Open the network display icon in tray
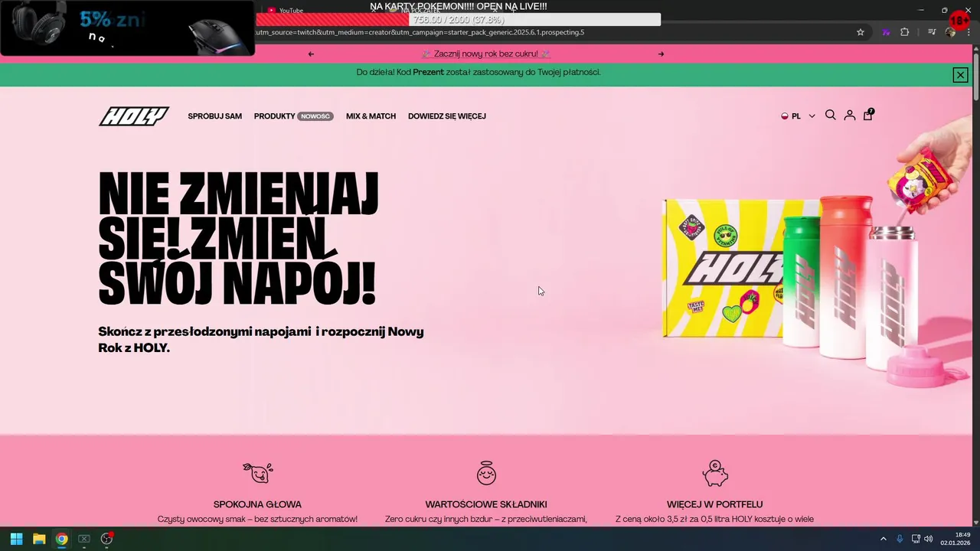Screen dimensions: 980x551 click(916, 539)
